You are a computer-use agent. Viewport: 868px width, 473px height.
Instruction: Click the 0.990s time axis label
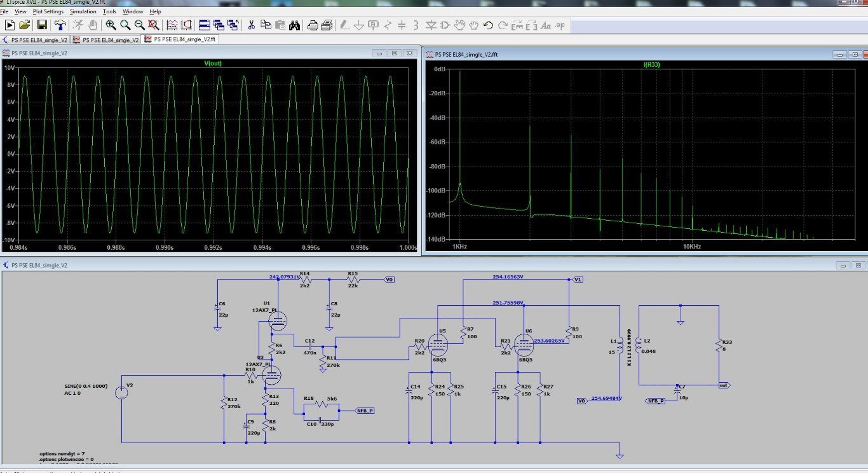[x=165, y=247]
